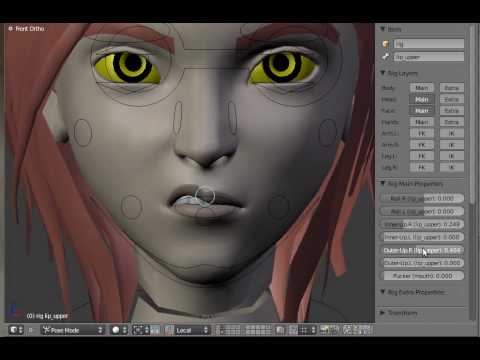Toggle the Face Extra rig layer
Screen dimensions: 480x360
tap(452, 110)
